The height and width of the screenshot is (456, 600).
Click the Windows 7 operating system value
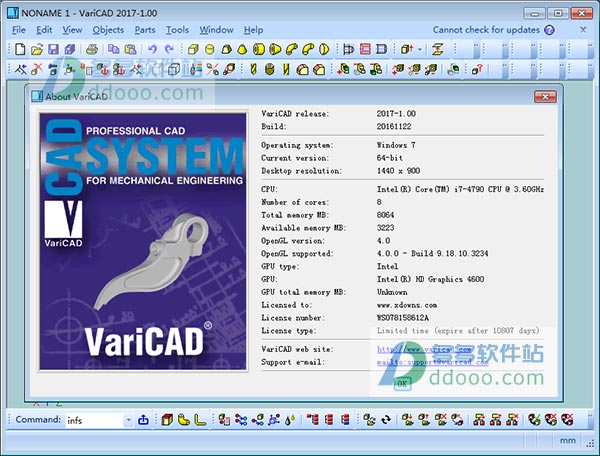396,145
